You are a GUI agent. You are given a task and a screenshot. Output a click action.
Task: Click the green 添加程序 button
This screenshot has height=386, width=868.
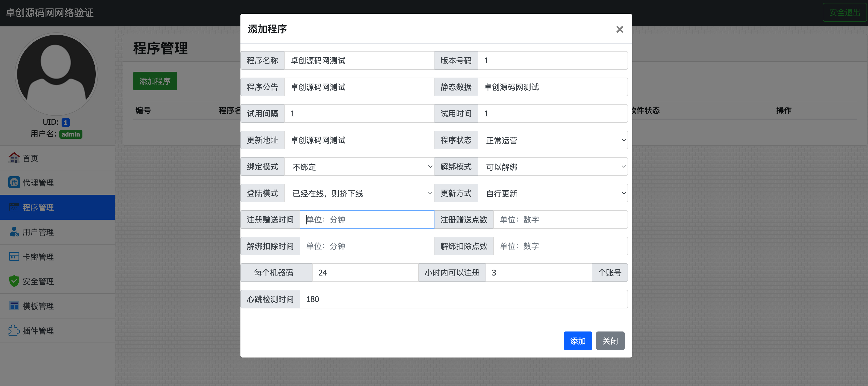click(155, 81)
